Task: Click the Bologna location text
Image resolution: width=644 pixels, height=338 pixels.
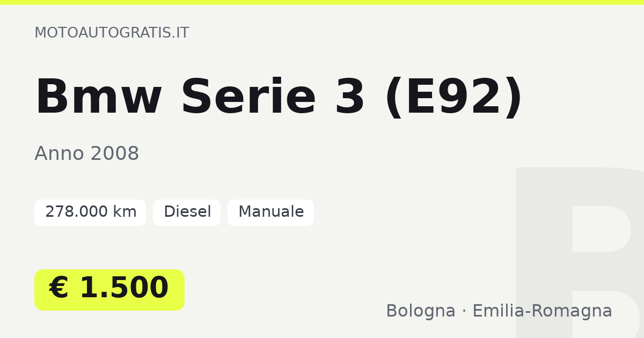Action: pos(421,311)
